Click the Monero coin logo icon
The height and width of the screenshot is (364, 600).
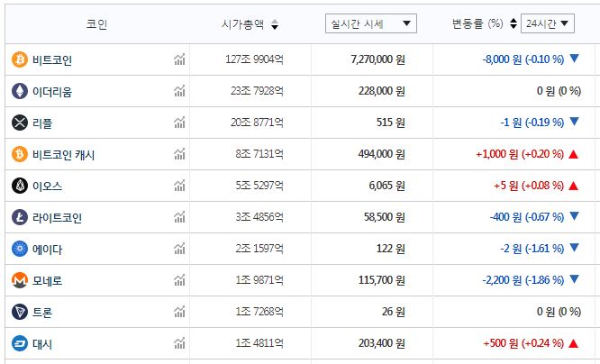pyautogui.click(x=19, y=280)
